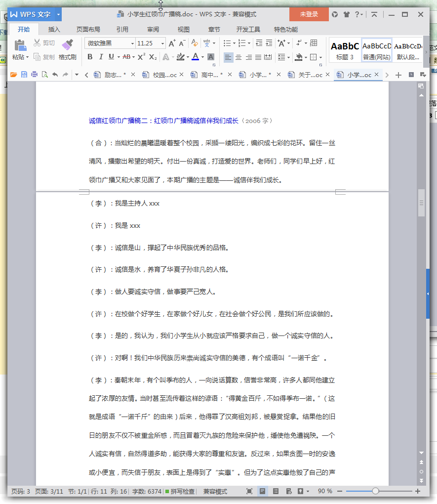Click the decrease indent icon
This screenshot has height=504, width=437.
coord(259,43)
